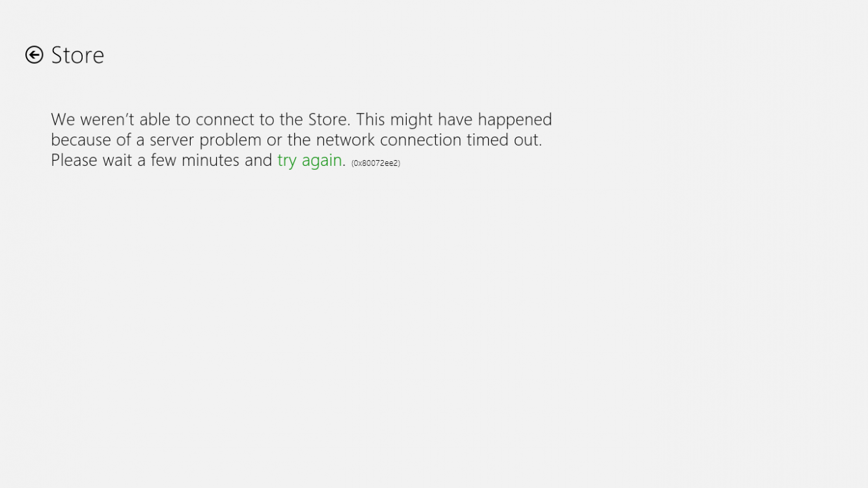The image size is (868, 488).
Task: Open the Store heading next to back arrow
Action: coord(77,55)
